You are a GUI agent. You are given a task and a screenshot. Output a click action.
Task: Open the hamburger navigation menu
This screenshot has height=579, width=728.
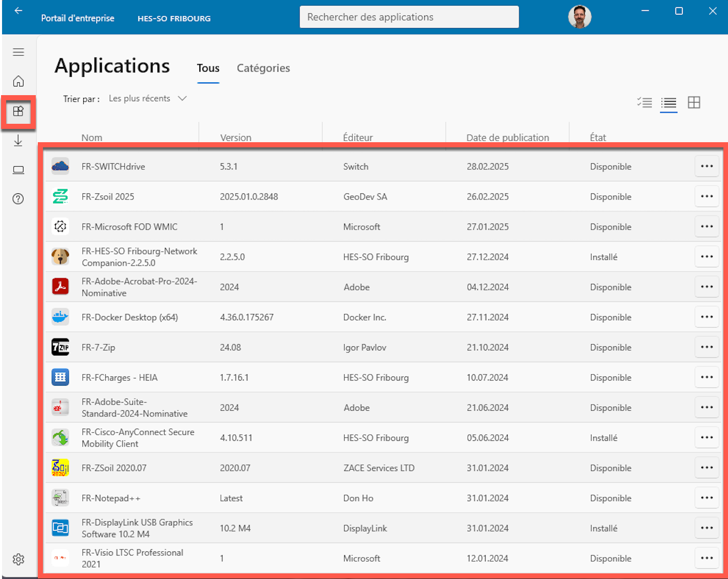(x=18, y=52)
